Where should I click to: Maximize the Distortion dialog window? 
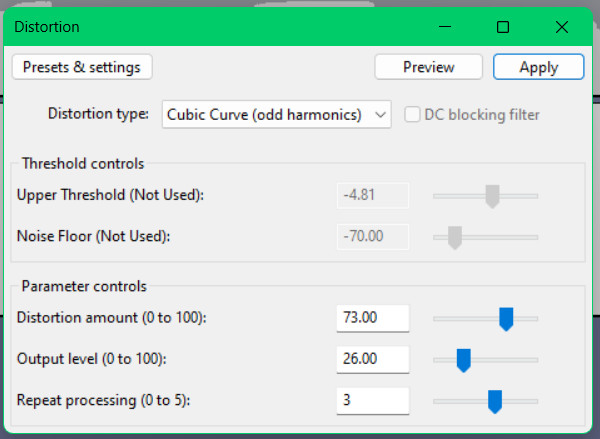point(503,27)
